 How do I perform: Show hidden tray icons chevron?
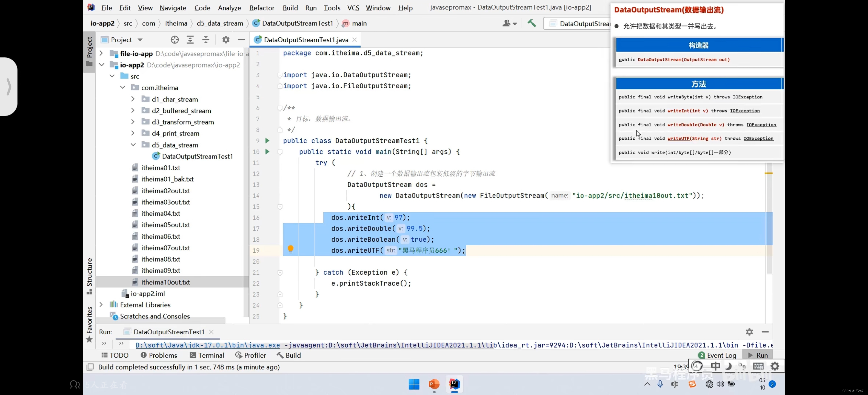click(x=647, y=384)
